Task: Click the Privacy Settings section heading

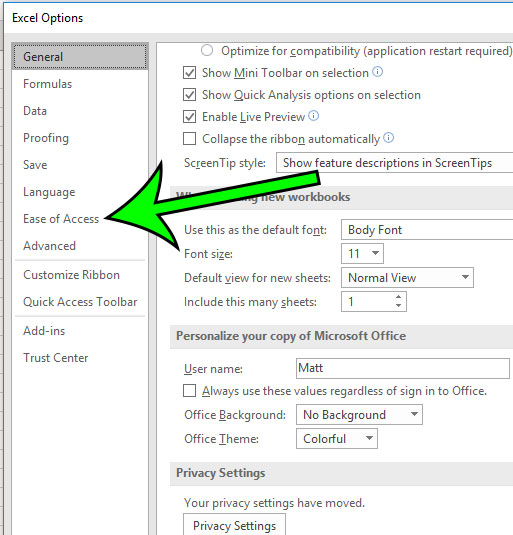Action: [221, 473]
